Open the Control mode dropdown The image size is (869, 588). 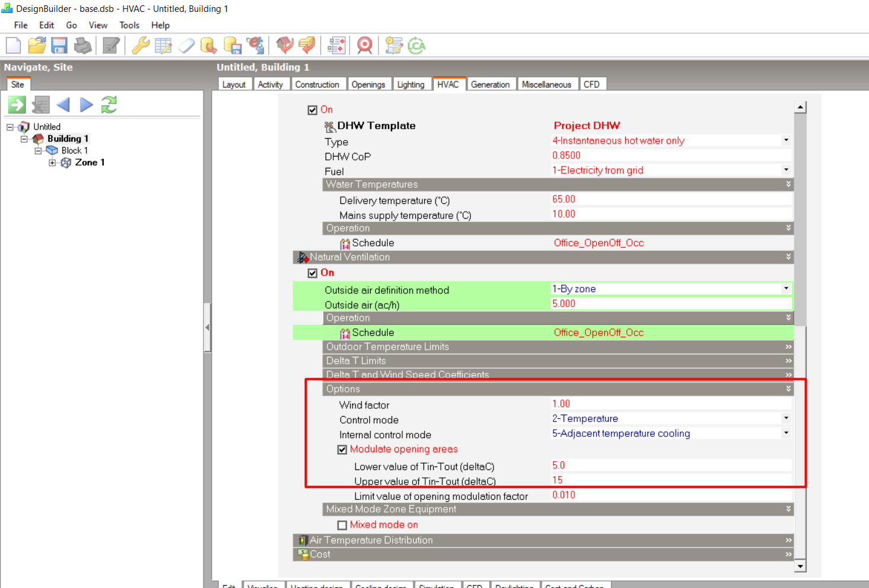[x=786, y=418]
